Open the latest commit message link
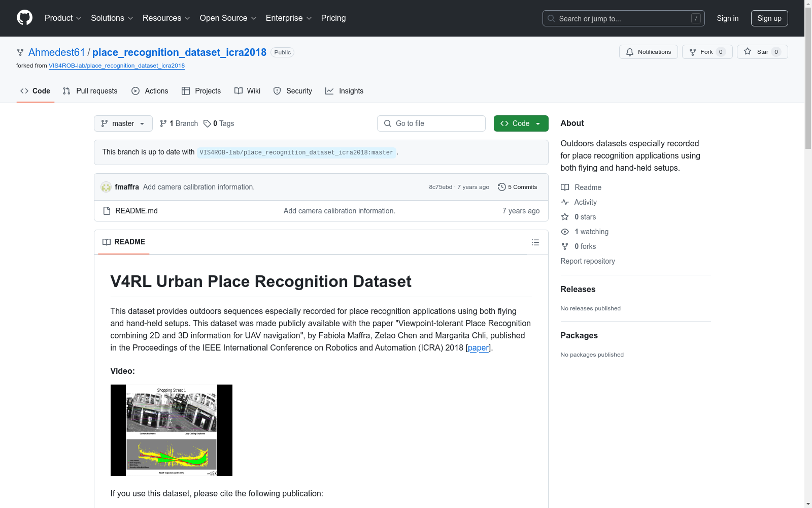Image resolution: width=812 pixels, height=508 pixels. 199,187
